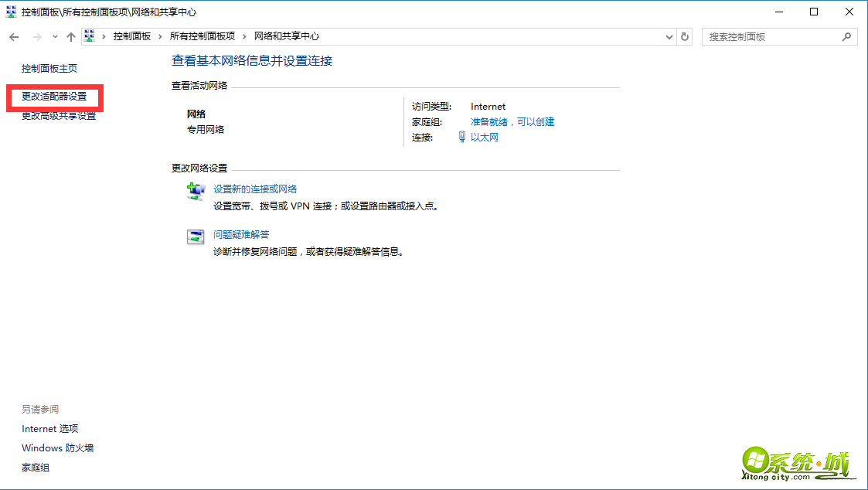Open Windows 防火墙 settings
Image resolution: width=868 pixels, height=490 pixels.
click(x=57, y=447)
